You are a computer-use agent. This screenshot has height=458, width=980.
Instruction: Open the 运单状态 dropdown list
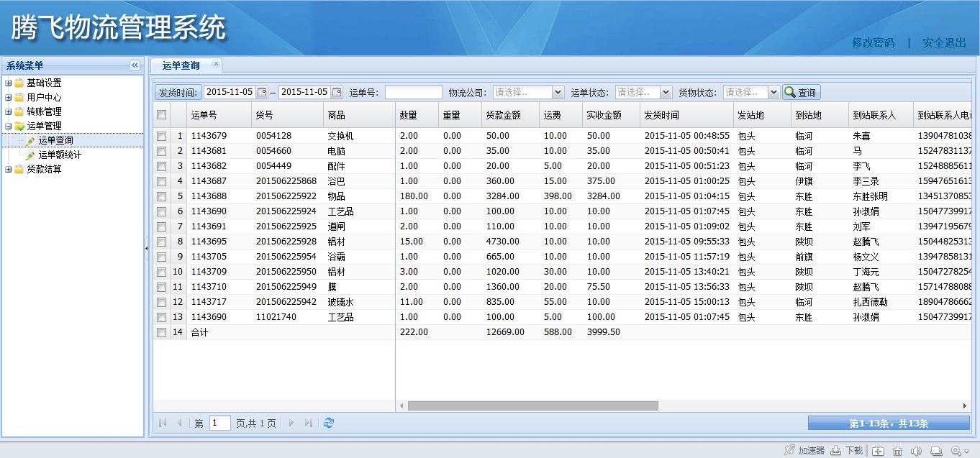coord(666,92)
